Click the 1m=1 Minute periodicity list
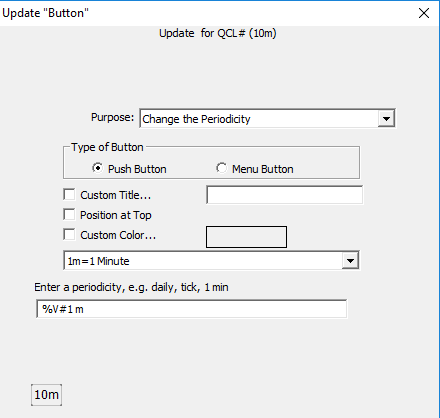440x418 pixels. click(211, 261)
